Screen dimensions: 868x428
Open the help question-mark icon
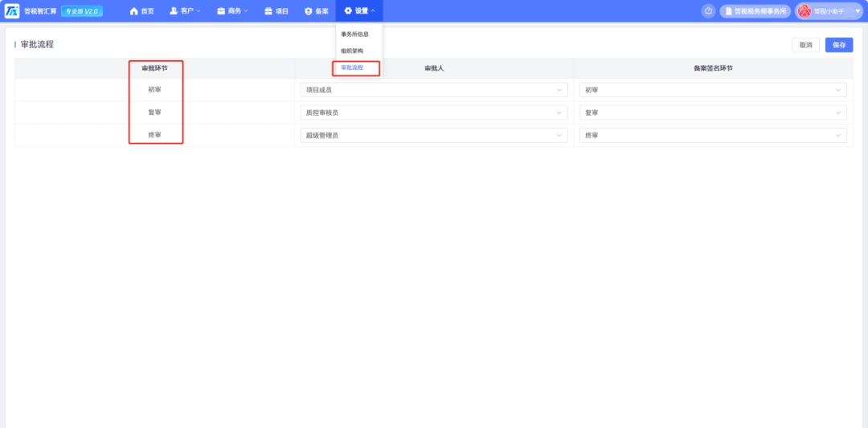click(x=708, y=11)
